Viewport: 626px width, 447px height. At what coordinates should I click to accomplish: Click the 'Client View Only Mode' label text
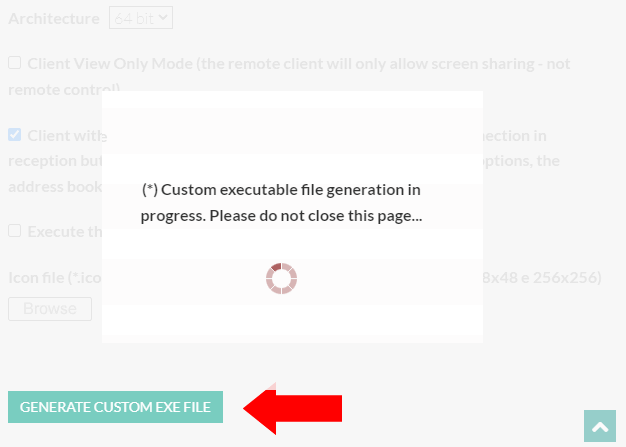110,63
